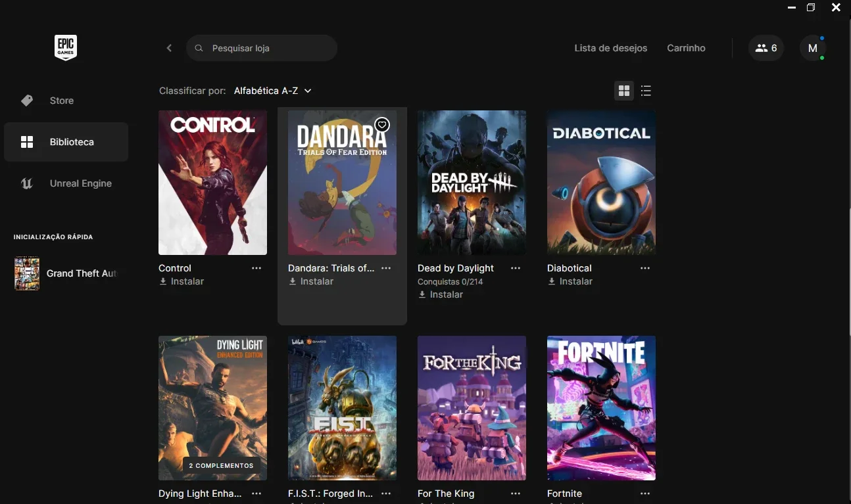The width and height of the screenshot is (851, 504).
Task: Switch to list view layout
Action: tap(646, 91)
